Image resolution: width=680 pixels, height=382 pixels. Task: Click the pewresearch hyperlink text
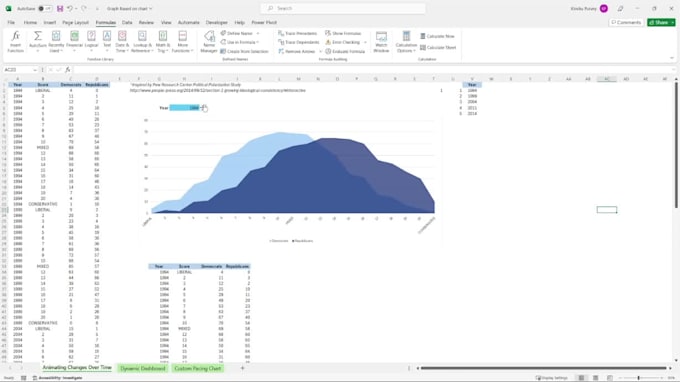[218, 91]
